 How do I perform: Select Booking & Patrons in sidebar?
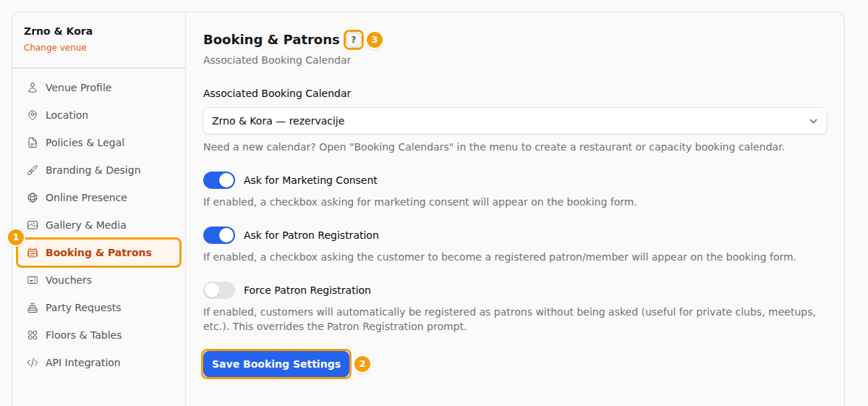coord(98,253)
